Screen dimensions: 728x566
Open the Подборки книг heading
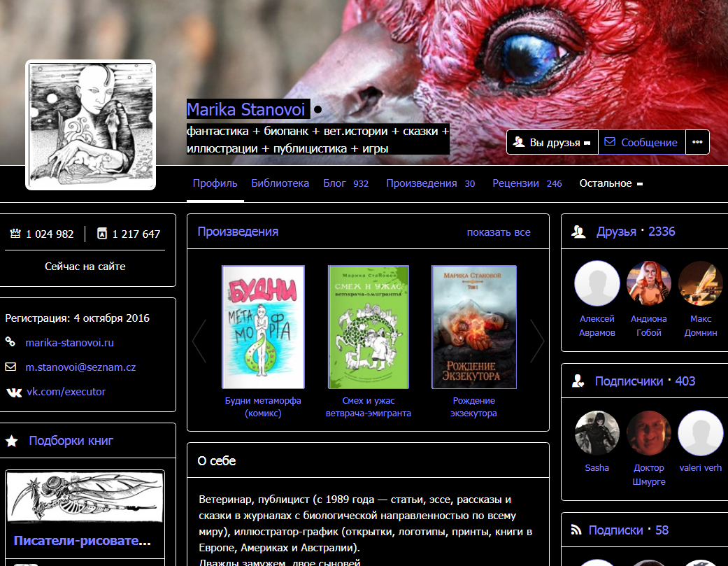point(71,441)
